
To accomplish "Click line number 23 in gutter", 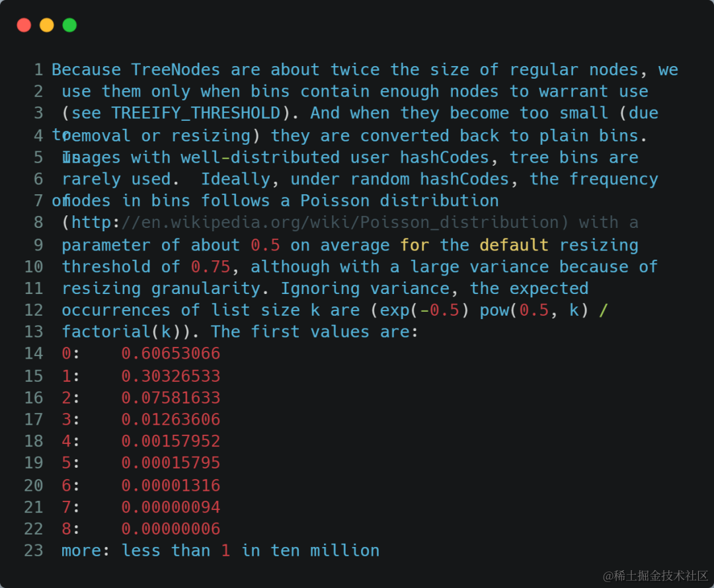I will pyautogui.click(x=34, y=551).
